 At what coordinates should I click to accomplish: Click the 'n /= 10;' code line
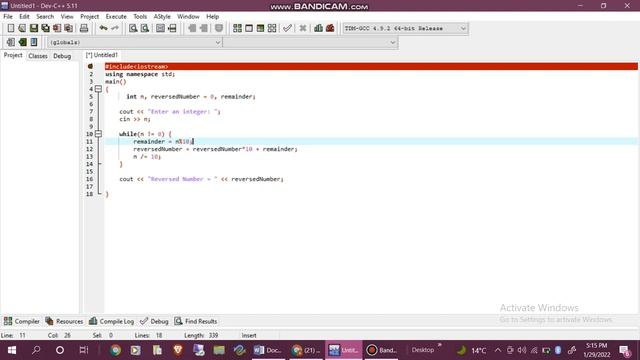point(147,156)
